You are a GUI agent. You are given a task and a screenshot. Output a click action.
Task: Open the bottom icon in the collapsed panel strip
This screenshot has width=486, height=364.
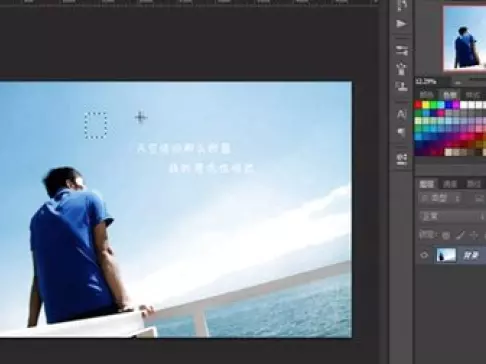pos(402,159)
